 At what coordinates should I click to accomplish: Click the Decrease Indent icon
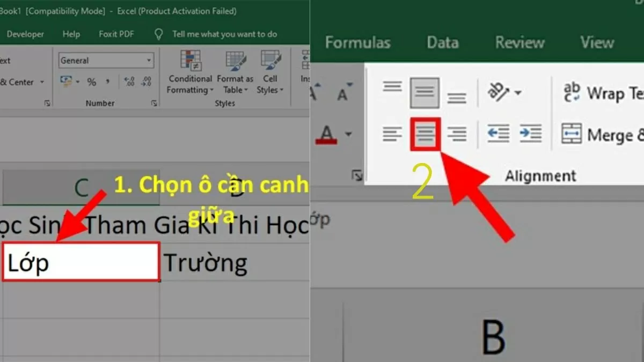(499, 134)
